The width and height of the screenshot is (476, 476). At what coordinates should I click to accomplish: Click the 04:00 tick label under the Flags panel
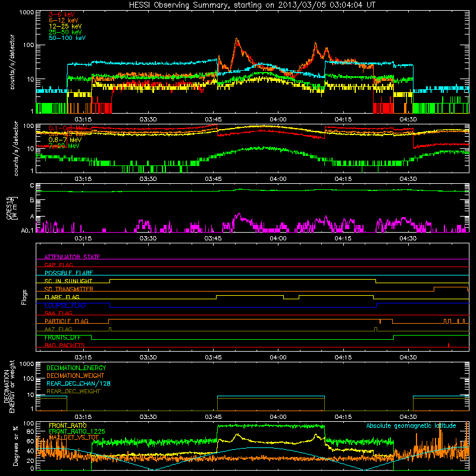[278, 358]
